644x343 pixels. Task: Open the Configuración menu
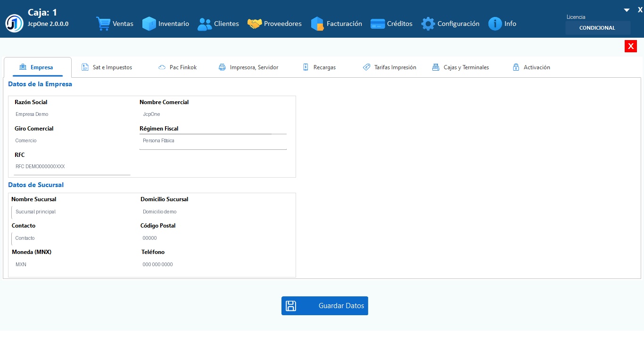point(450,24)
